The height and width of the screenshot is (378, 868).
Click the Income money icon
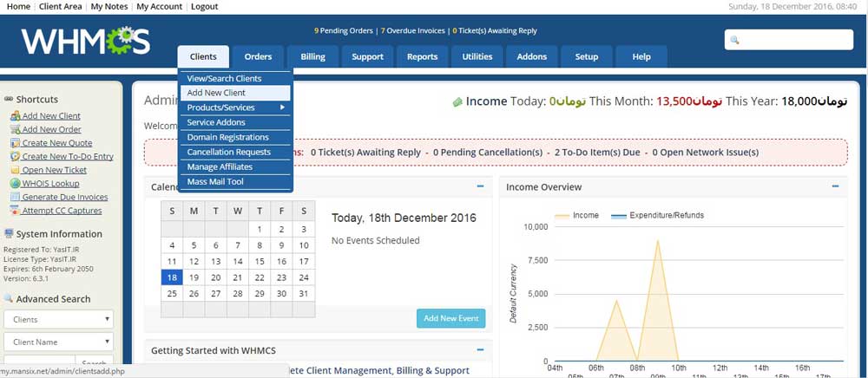click(x=457, y=101)
